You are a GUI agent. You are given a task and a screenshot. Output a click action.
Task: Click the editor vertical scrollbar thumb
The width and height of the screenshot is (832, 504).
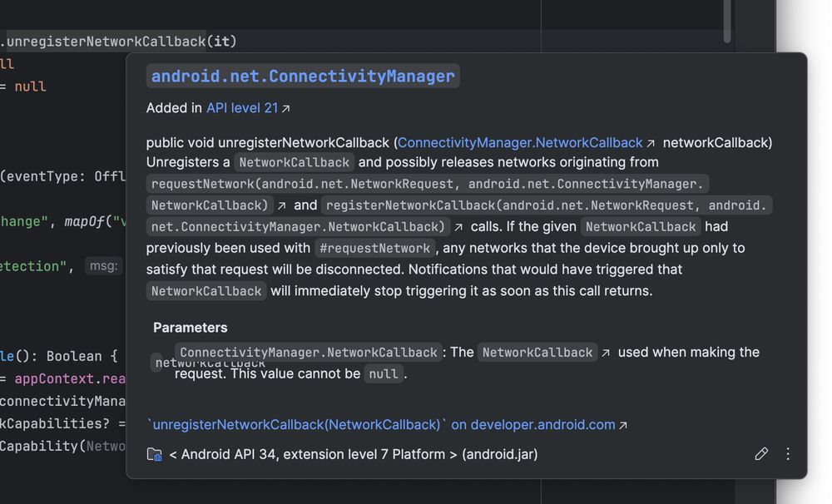(x=727, y=21)
